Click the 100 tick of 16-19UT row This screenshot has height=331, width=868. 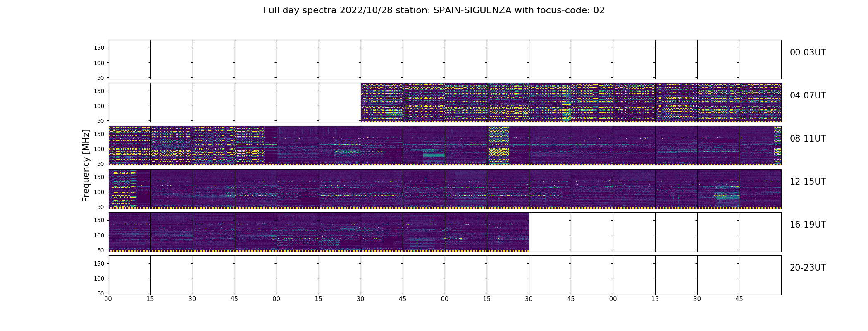(99, 235)
